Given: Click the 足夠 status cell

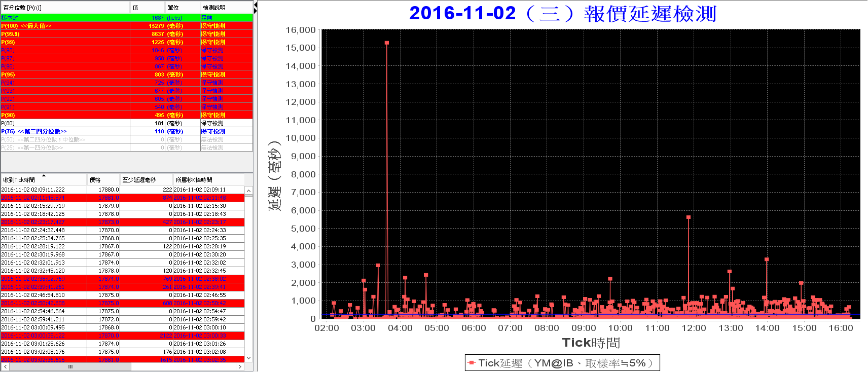Looking at the screenshot, I should (x=226, y=18).
